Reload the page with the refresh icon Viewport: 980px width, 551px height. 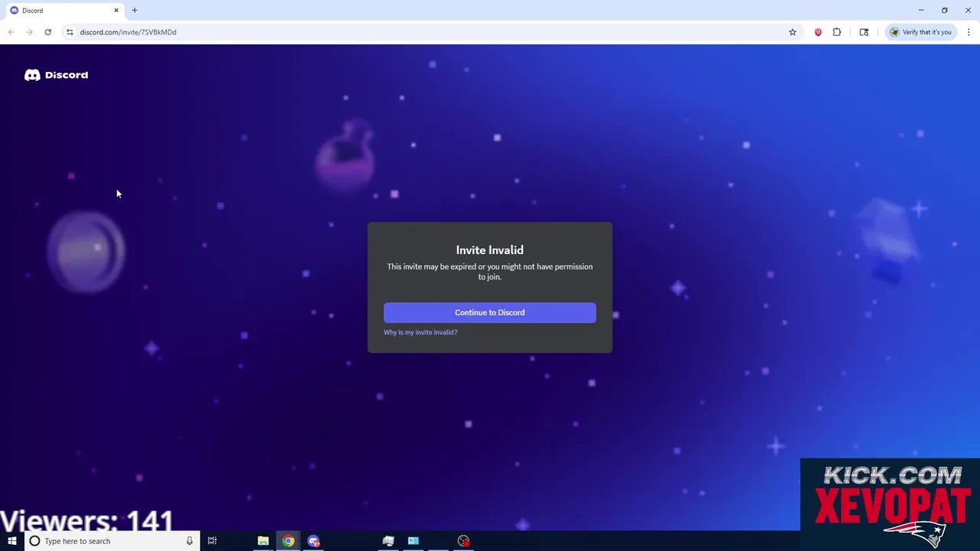coord(47,32)
